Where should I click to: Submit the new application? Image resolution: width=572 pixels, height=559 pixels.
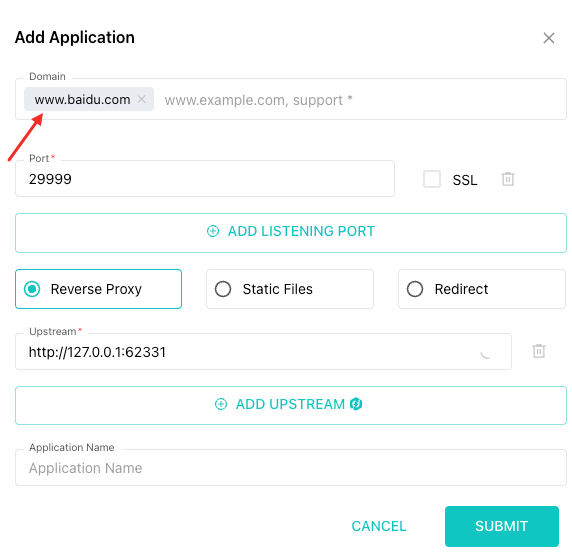(x=502, y=526)
